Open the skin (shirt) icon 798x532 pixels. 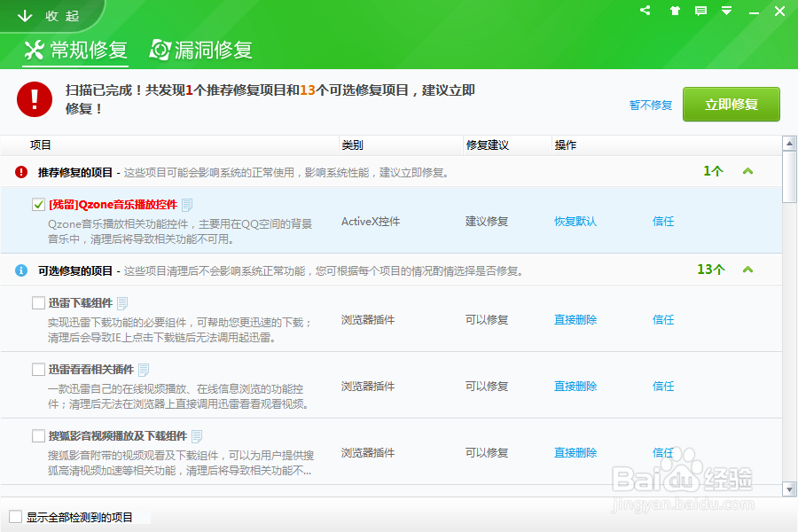(675, 10)
